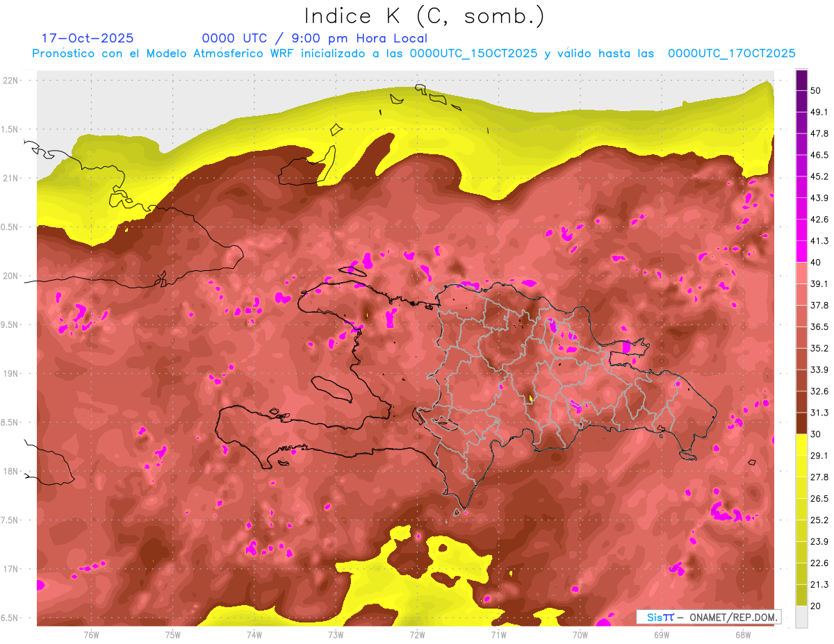Select the 19N latitude tick label
This screenshot has height=644, width=834.
coord(12,374)
